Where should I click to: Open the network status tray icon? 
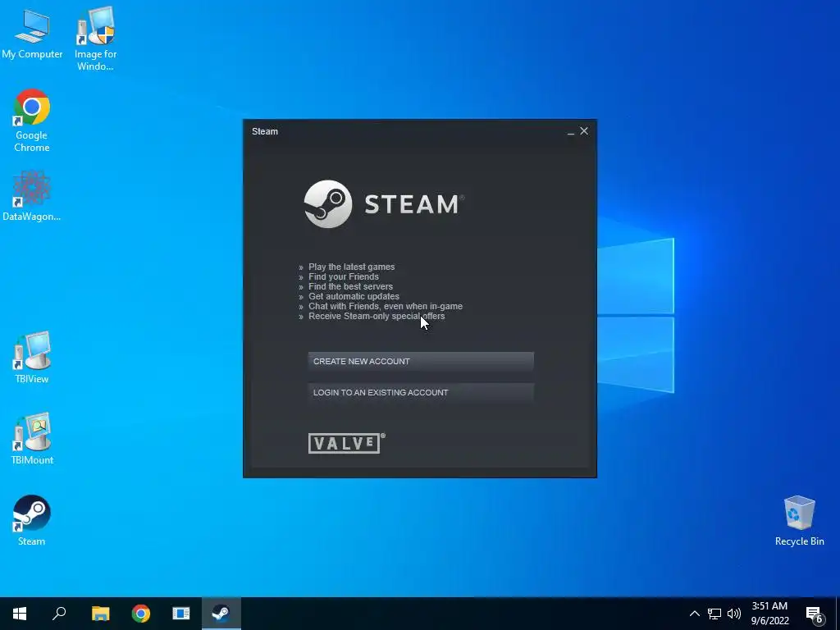(714, 614)
